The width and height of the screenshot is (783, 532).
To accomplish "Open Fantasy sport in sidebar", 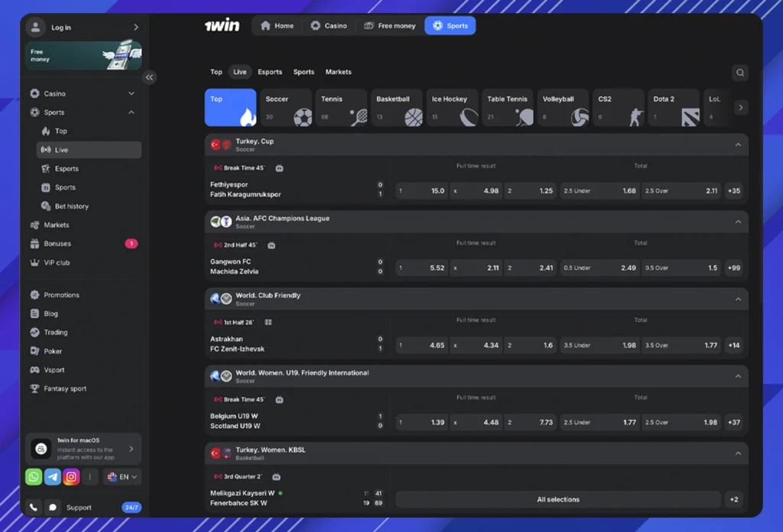I will [x=83, y=389].
